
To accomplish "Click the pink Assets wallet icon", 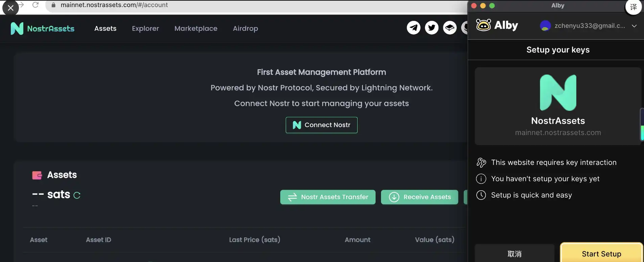I will click(37, 175).
